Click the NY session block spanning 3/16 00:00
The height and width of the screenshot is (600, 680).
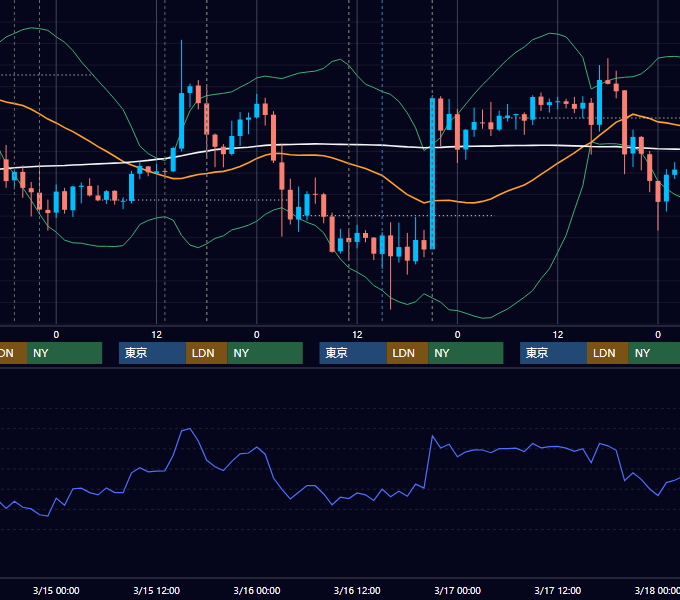(265, 353)
